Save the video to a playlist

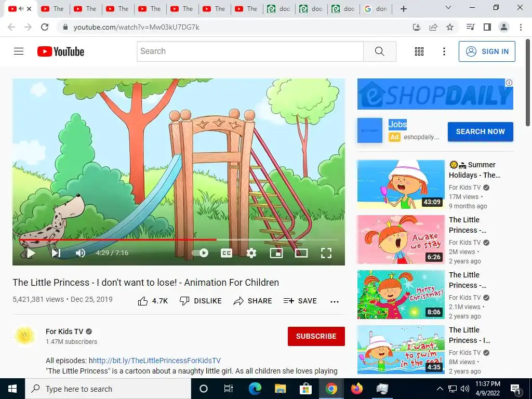click(300, 301)
